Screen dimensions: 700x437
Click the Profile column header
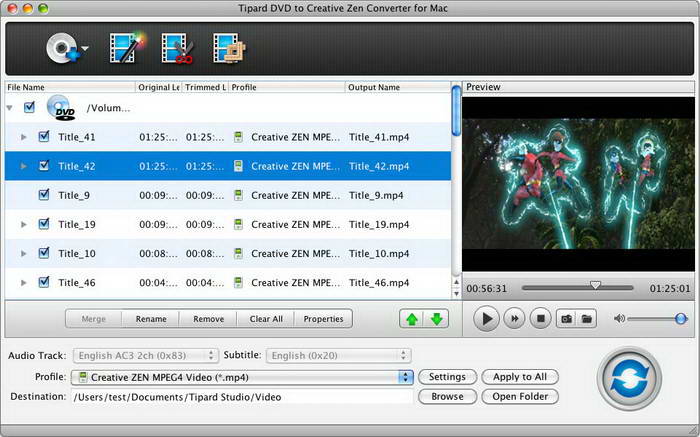click(287, 87)
